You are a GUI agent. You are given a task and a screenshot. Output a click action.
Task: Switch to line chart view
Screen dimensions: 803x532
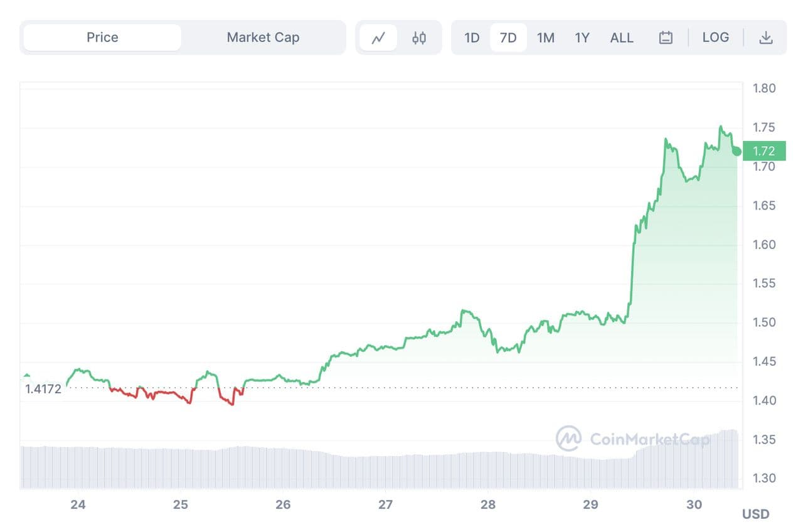point(378,38)
